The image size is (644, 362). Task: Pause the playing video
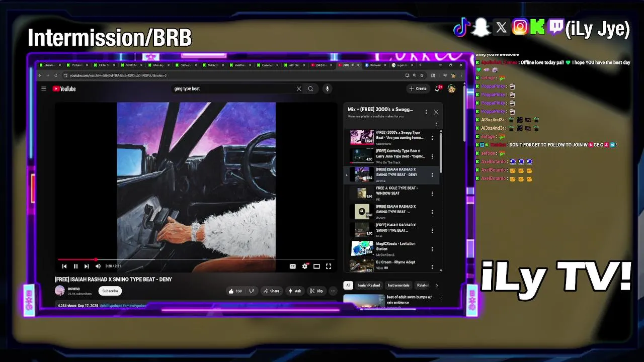[75, 266]
